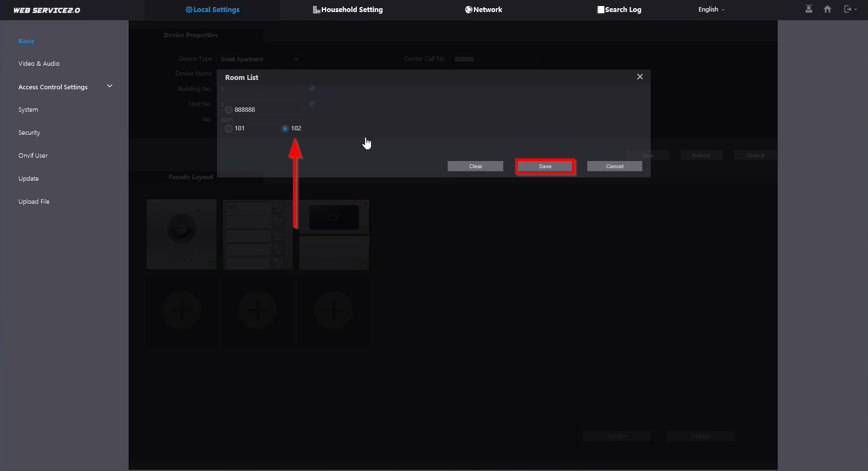Open the Search Log tab
Viewport: 868px width, 471px height.
click(619, 10)
